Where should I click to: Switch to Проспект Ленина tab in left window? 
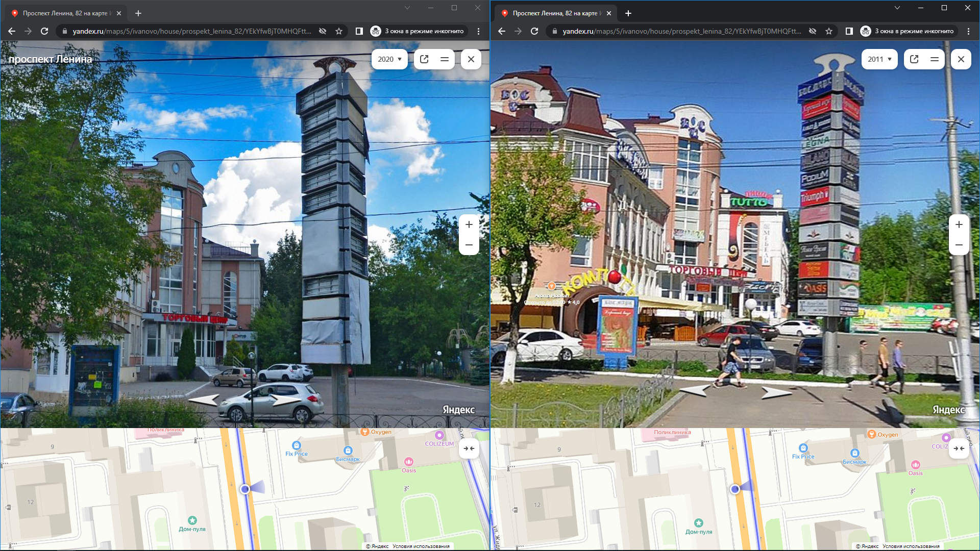click(65, 13)
